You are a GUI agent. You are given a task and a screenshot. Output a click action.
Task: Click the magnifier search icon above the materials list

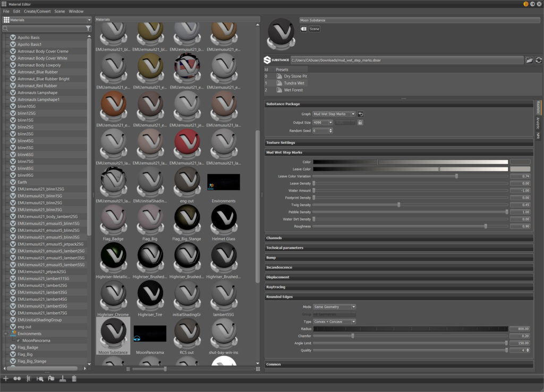click(x=5, y=28)
